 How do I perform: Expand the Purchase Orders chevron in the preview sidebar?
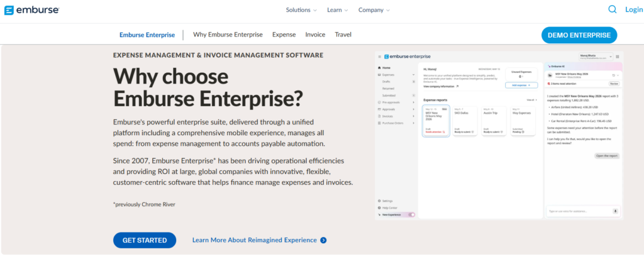(414, 123)
